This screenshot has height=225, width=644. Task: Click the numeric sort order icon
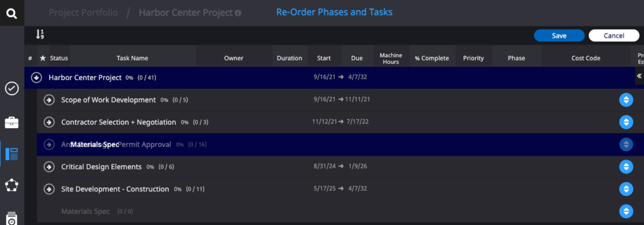click(40, 34)
